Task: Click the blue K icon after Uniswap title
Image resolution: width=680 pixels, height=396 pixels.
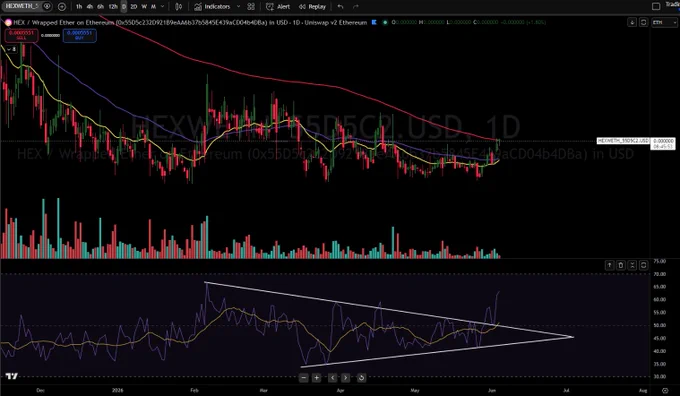Action: (374, 22)
